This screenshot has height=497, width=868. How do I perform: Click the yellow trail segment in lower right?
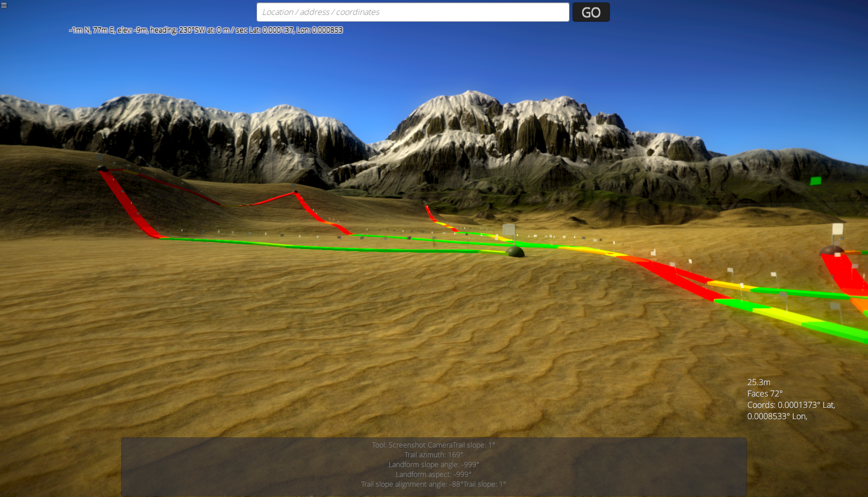[x=778, y=315]
